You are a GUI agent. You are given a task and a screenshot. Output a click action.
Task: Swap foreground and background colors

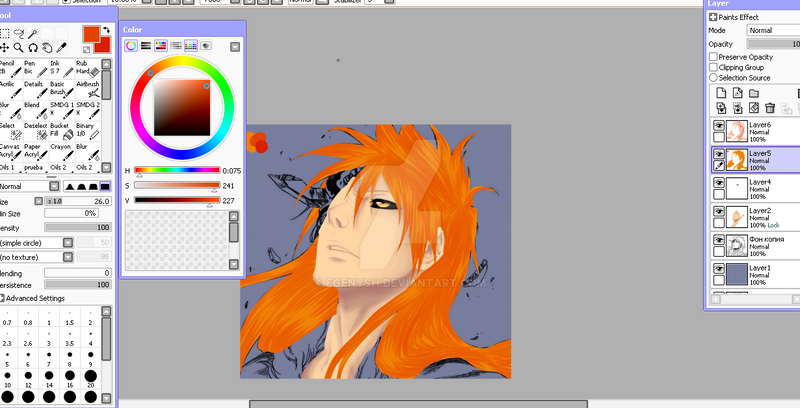click(x=106, y=30)
